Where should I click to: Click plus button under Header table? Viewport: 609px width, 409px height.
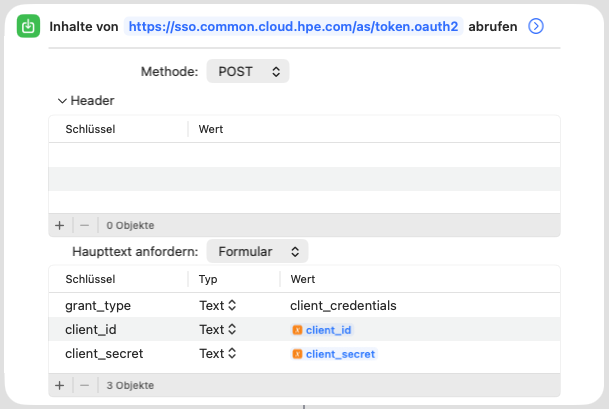(x=59, y=226)
